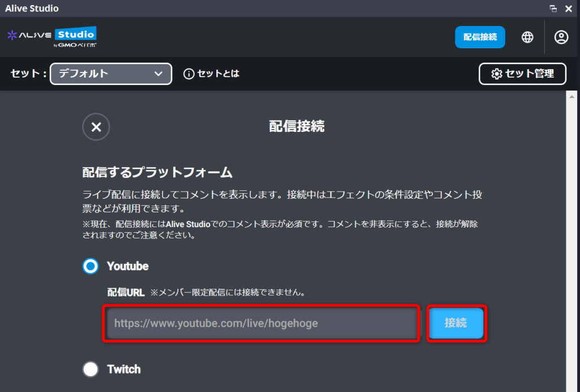Click the scrollbar up arrow
Screen dimensions: 580x392
[573, 97]
